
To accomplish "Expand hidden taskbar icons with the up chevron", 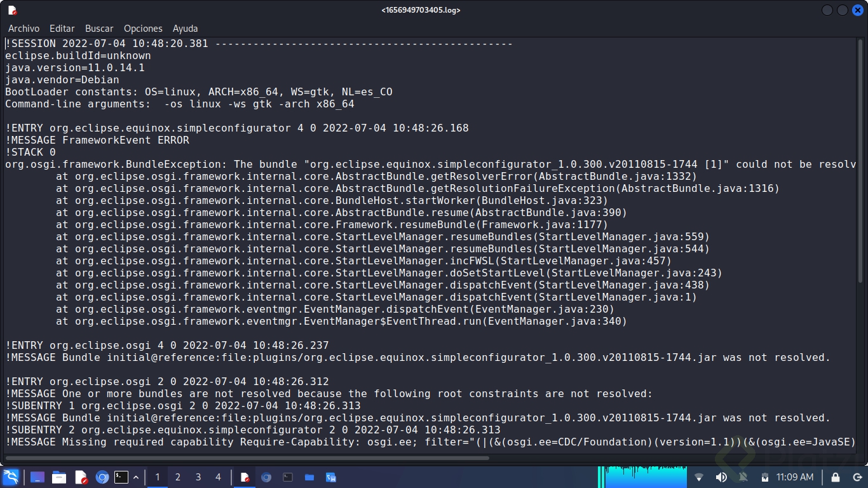I will [135, 477].
